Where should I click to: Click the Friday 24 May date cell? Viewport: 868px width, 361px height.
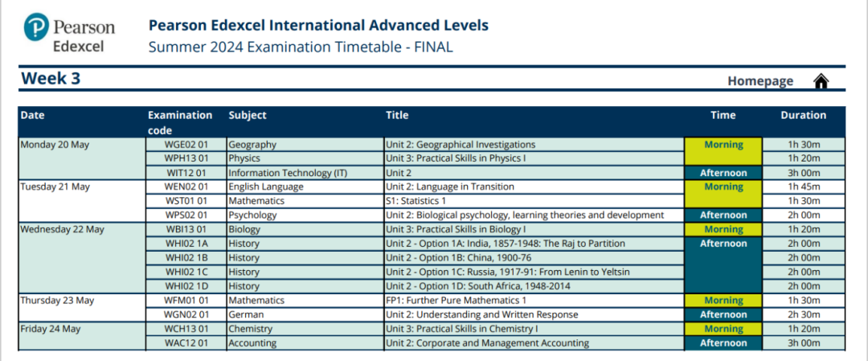click(x=82, y=335)
